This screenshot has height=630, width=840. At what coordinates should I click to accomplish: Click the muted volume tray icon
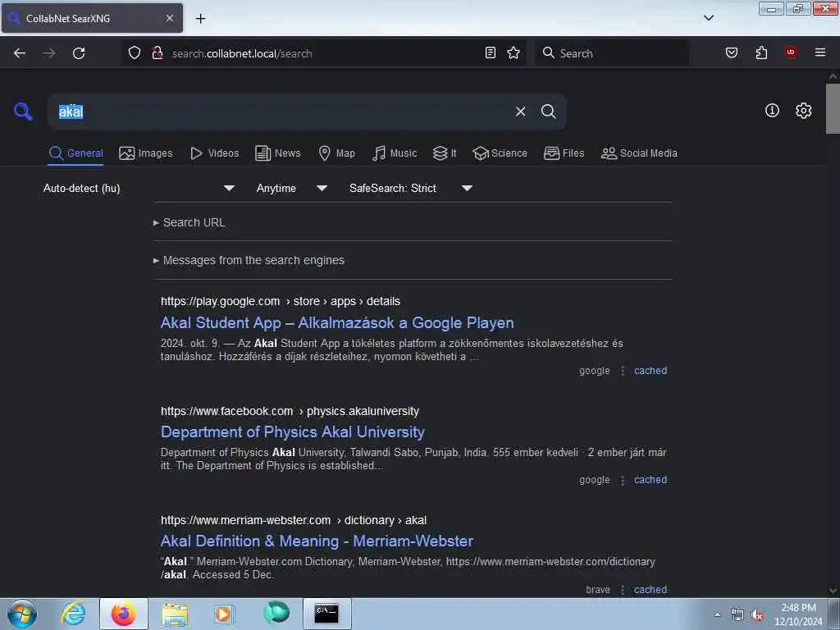[757, 615]
